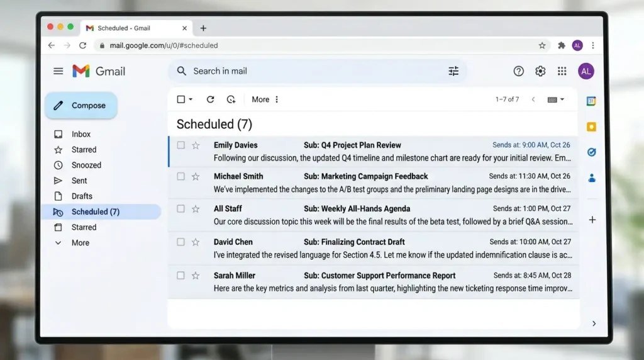Open Calendar side panel icon
Viewport: 644px width, 360px height.
(591, 101)
